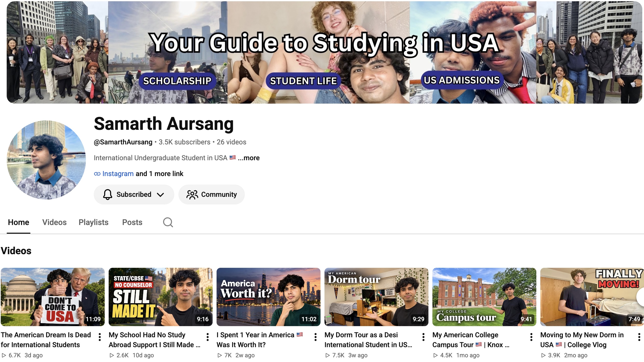644x362 pixels.
Task: Play the 'Still Made It' thumbnail video
Action: tap(160, 297)
